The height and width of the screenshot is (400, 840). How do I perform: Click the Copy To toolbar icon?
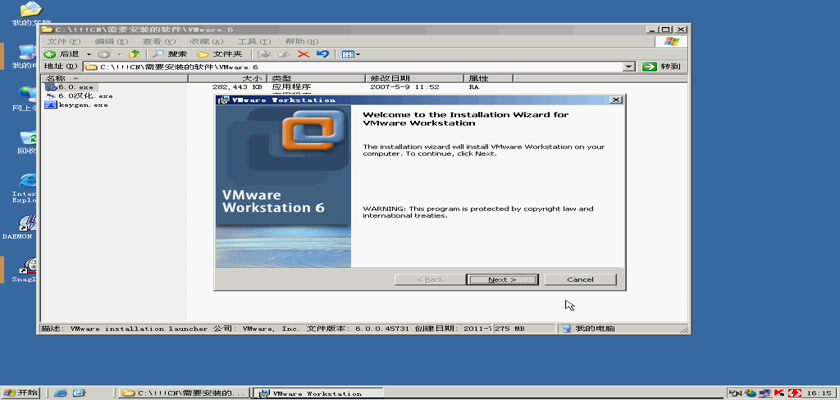(284, 54)
